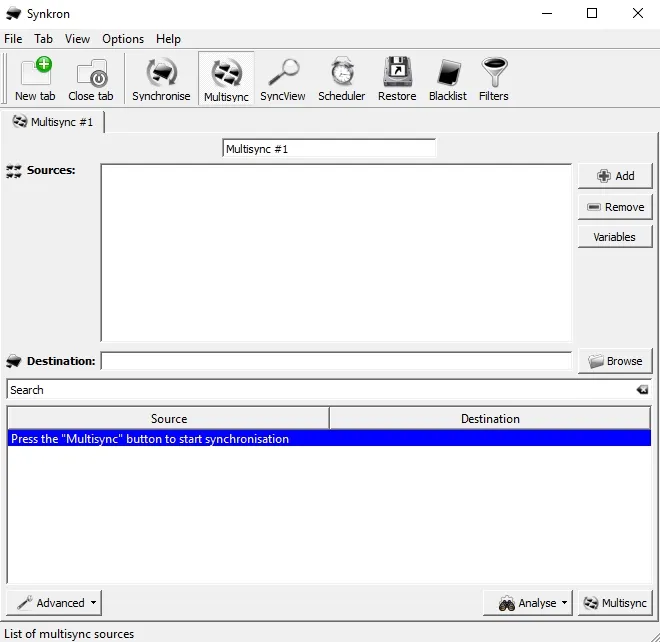660x642 pixels.
Task: Open SyncView magnifier tool
Action: [283, 79]
